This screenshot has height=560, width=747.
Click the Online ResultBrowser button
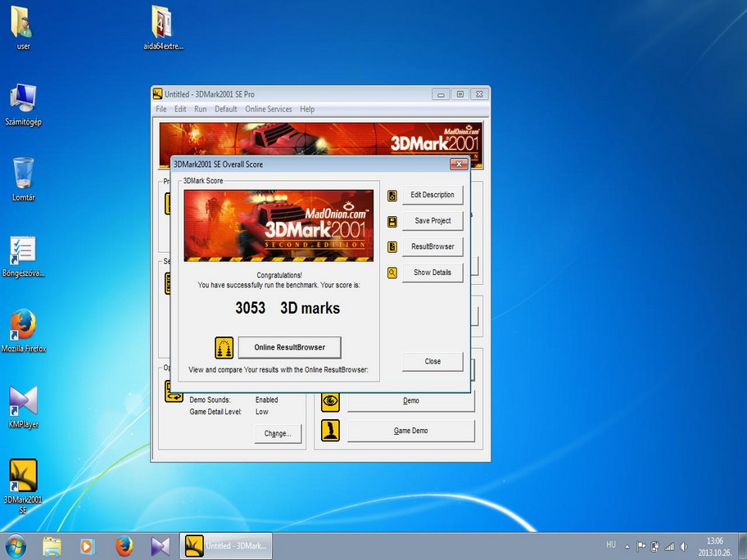[x=290, y=347]
